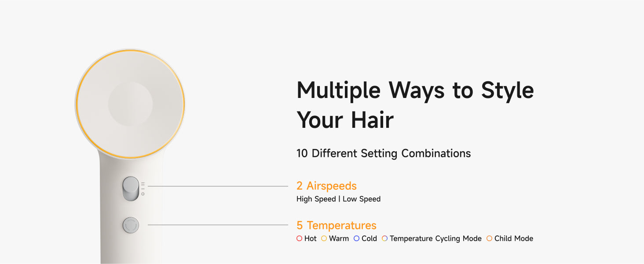
Task: Click the orange ring on dryer head
Action: coord(77,104)
